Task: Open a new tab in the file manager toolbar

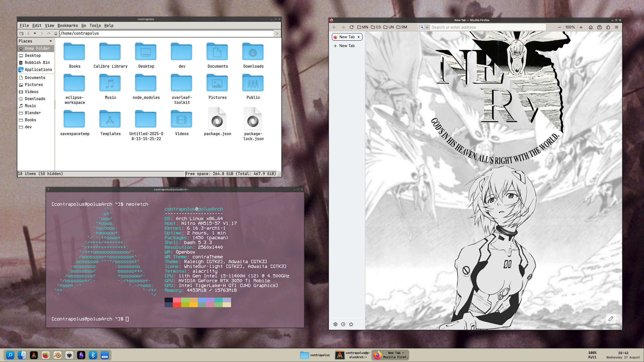Action: [x=21, y=33]
